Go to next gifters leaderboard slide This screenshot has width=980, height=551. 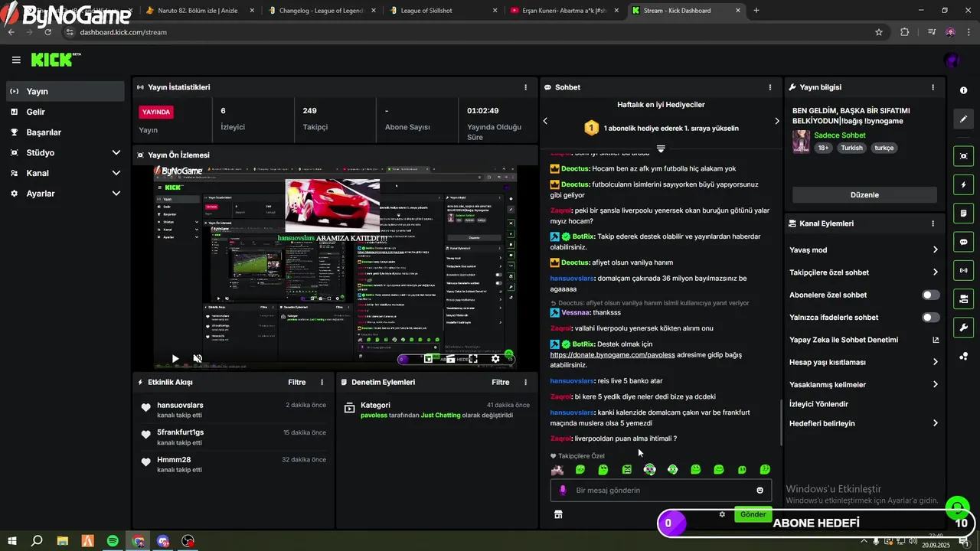tap(776, 121)
